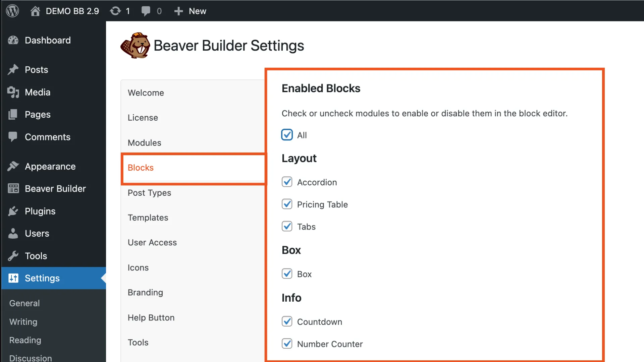Disable the Accordion block checkbox
This screenshot has height=362, width=644.
[287, 182]
